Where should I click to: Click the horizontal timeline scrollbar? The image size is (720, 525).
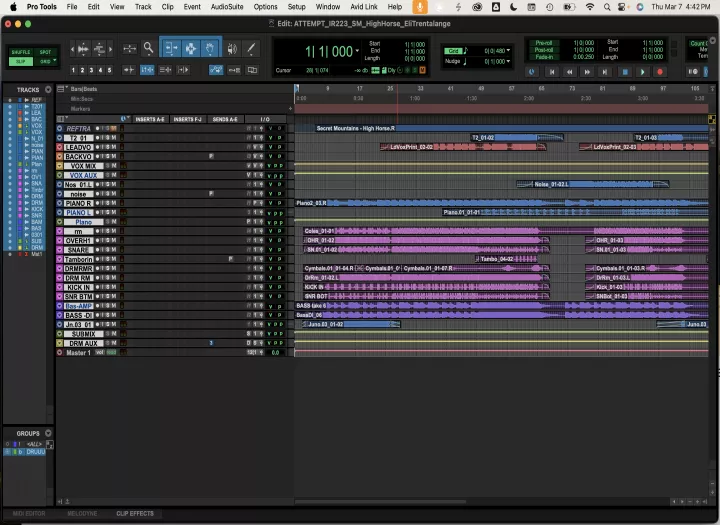pos(381,502)
